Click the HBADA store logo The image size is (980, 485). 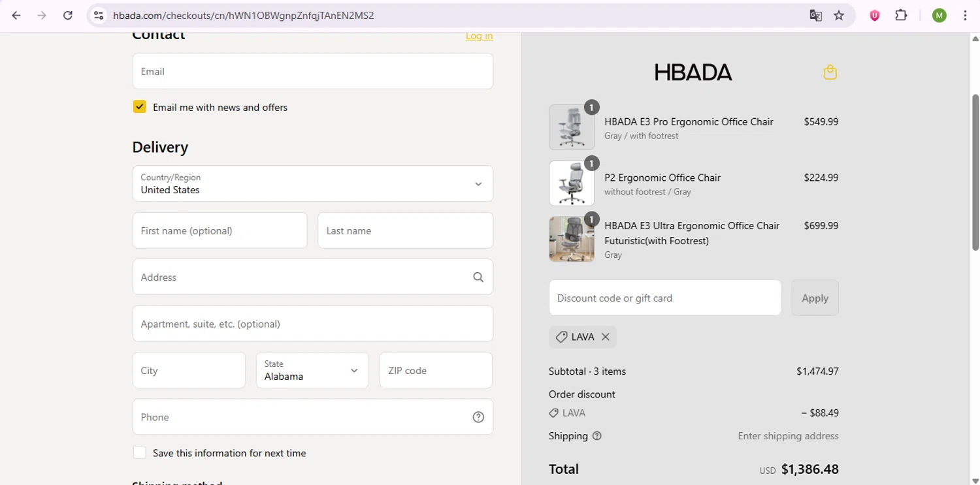click(693, 72)
